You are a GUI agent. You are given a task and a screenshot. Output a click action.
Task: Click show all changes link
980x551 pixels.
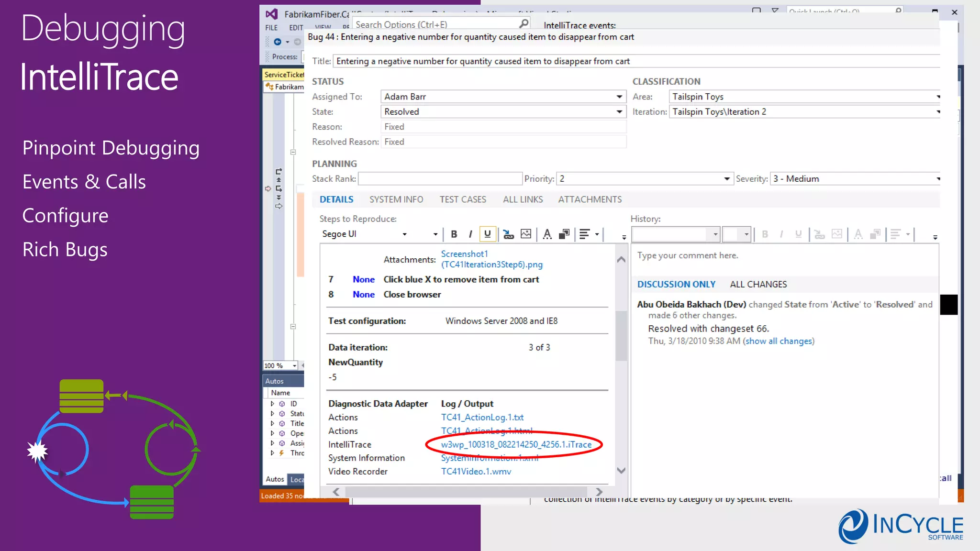tap(779, 341)
